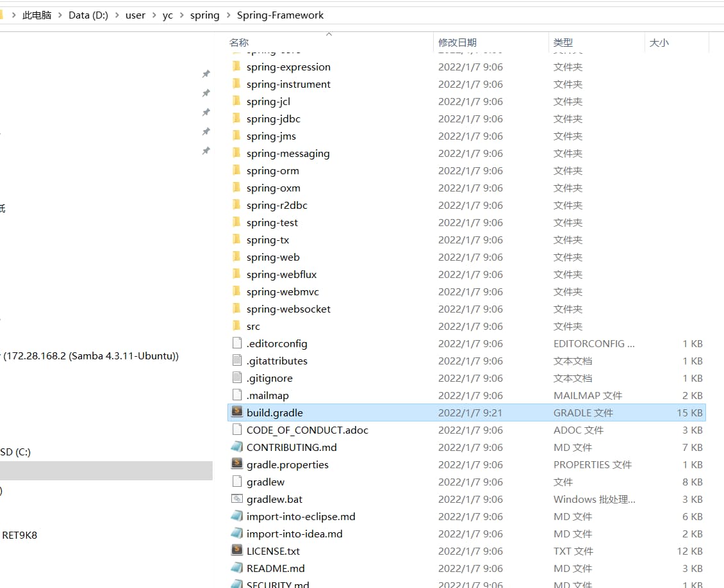The height and width of the screenshot is (588, 724).
Task: Click the CODE_OF_CONDUCT.adoc file icon
Action: click(x=237, y=429)
